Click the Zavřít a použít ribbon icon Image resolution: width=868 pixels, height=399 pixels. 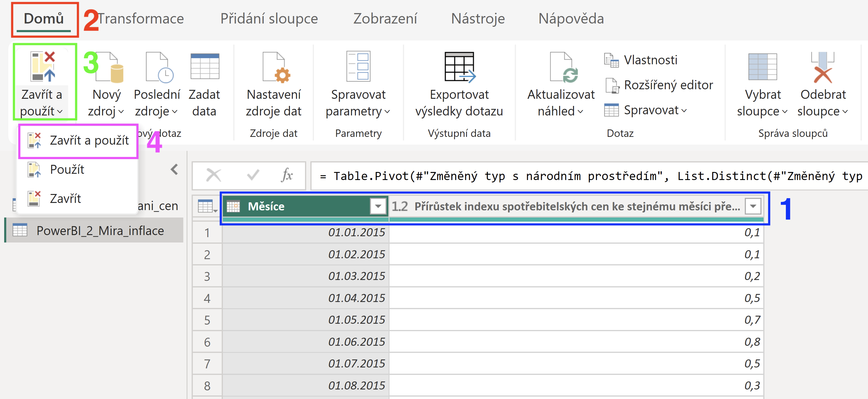click(43, 66)
